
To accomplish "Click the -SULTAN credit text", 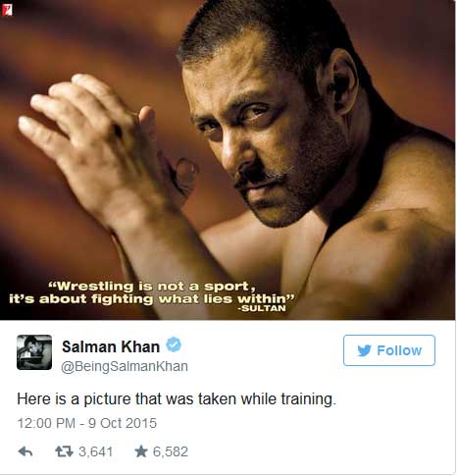I will pos(262,308).
